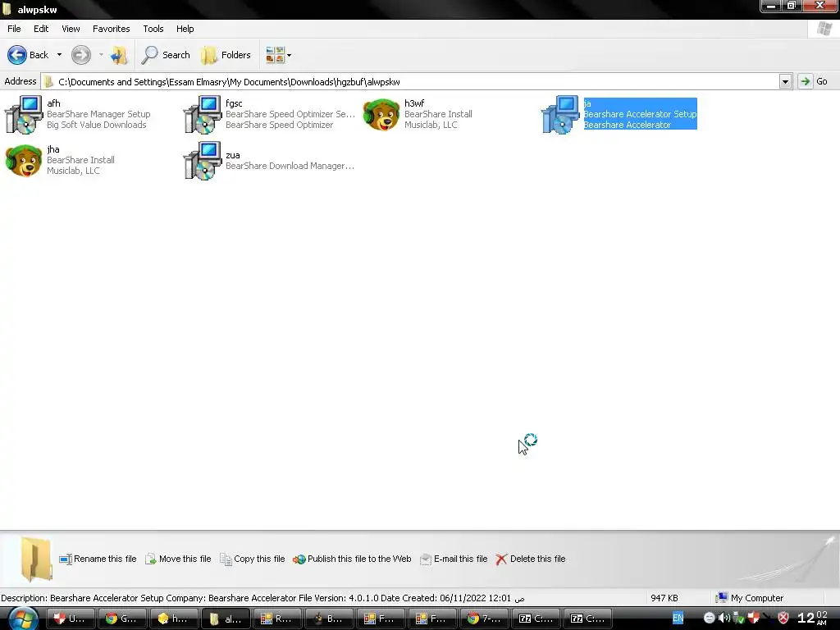Click Publish this file to the Web

coord(352,559)
